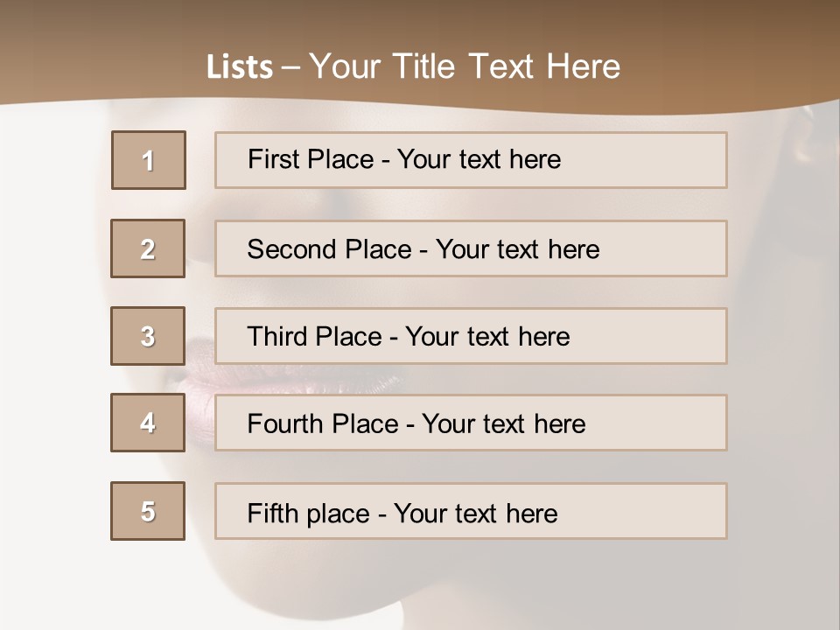Click the Fourth Place text box
Screen dimensions: 840x630
(x=471, y=423)
